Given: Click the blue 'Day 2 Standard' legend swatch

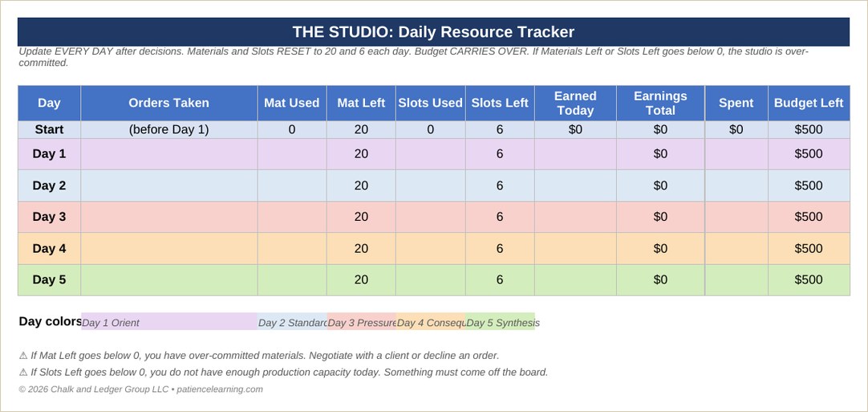Looking at the screenshot, I should (292, 321).
